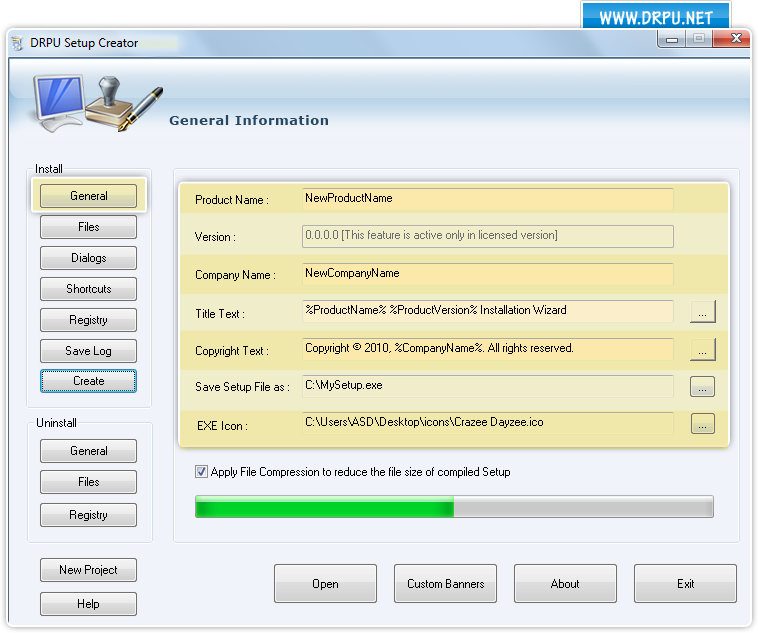Click the DRPU Setup Creator title bar icon
The image size is (758, 633).
coord(17,43)
